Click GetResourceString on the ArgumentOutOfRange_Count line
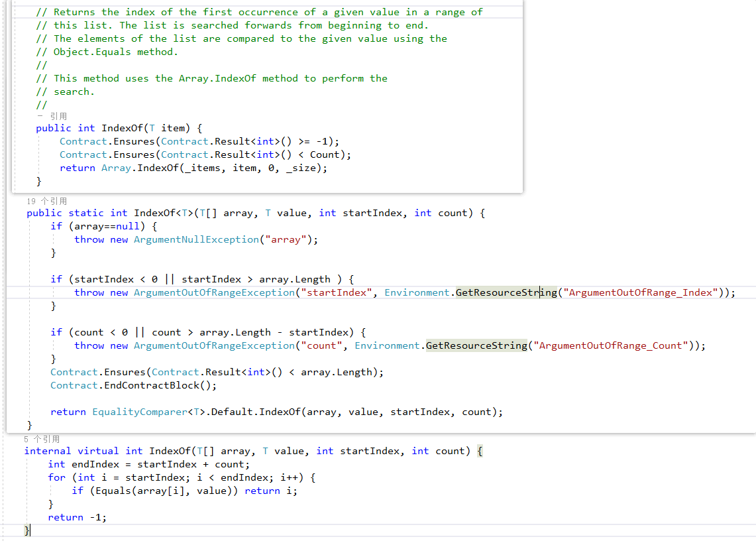This screenshot has height=543, width=756. tap(476, 345)
